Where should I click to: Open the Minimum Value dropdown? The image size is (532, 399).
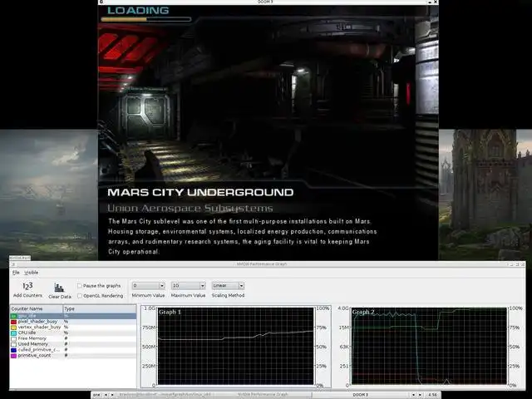click(x=149, y=286)
